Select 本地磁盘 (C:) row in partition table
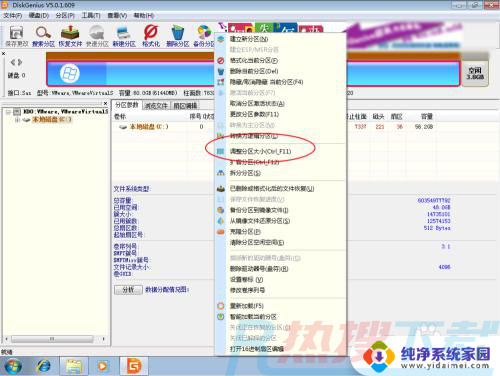The image size is (500, 376). [274, 127]
